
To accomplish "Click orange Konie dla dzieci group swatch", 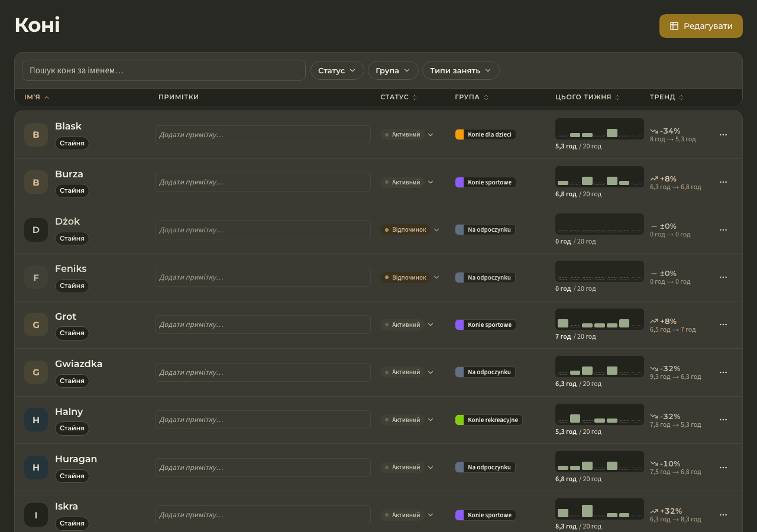I will point(460,135).
